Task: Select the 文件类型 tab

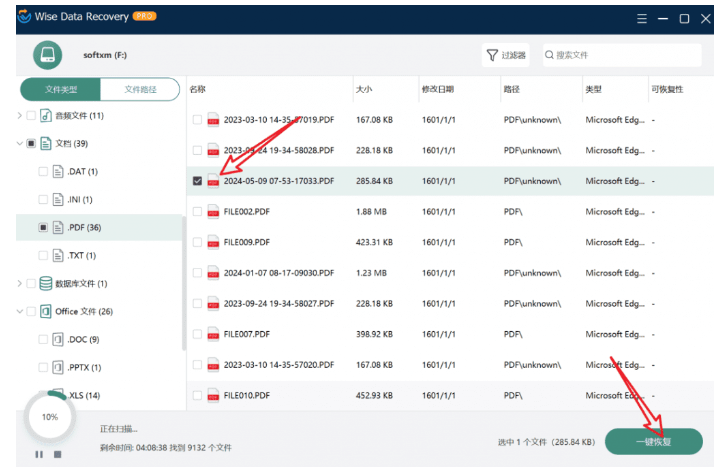Action: [61, 90]
